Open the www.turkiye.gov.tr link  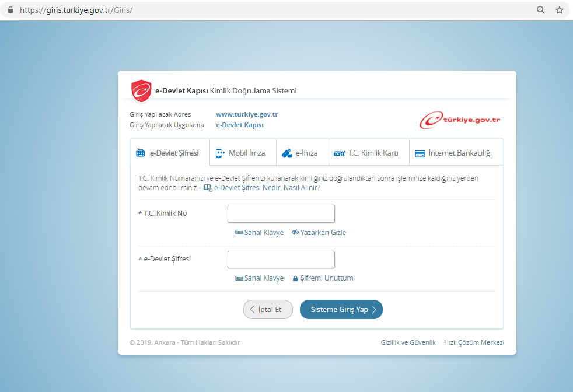tap(247, 114)
